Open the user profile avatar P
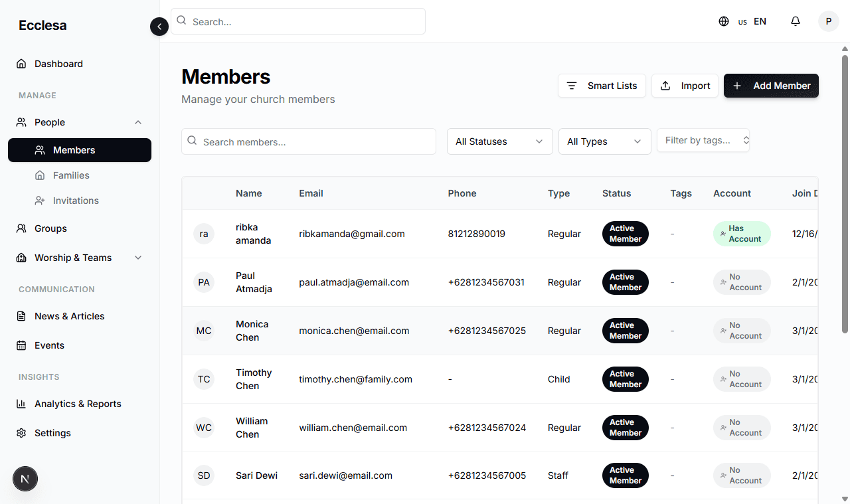This screenshot has width=850, height=504. 828,21
